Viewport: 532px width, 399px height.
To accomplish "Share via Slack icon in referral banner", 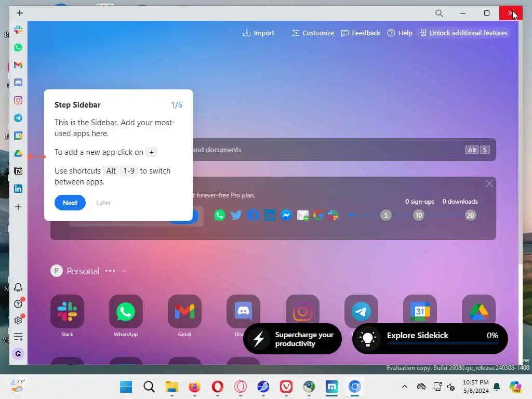I will coord(333,215).
